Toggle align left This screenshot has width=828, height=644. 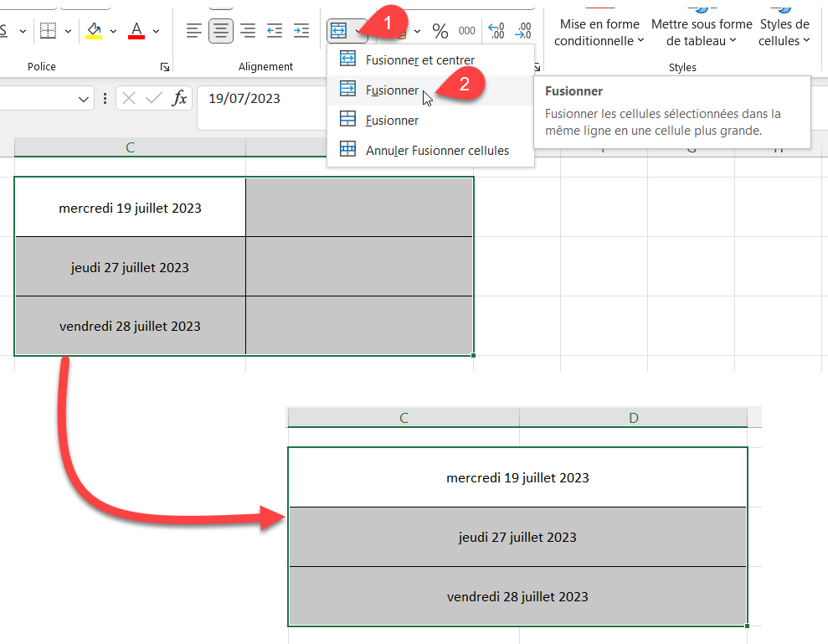pyautogui.click(x=194, y=31)
